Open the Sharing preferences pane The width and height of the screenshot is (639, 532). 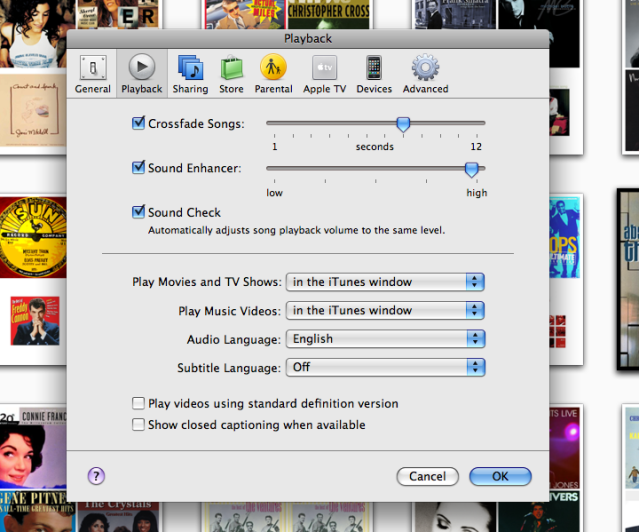coord(190,74)
